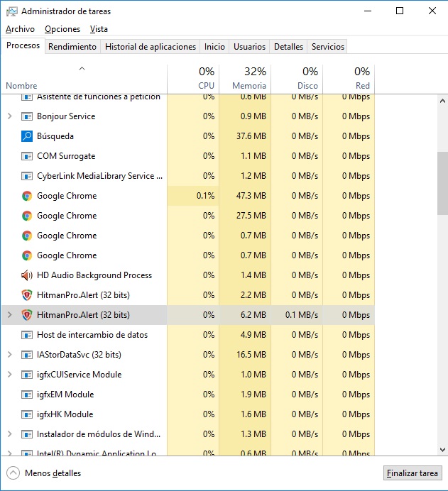Minimize the Administrador de tareas window
The width and height of the screenshot is (448, 491).
click(368, 11)
